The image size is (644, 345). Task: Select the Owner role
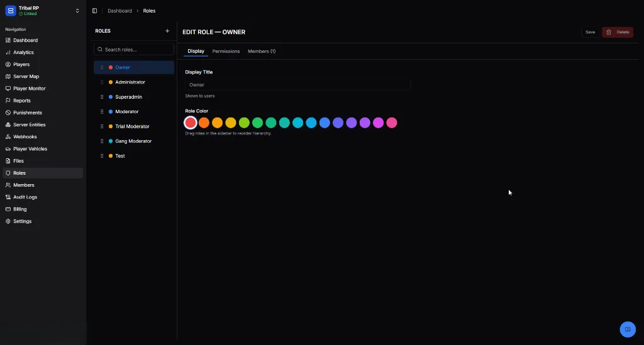click(134, 67)
